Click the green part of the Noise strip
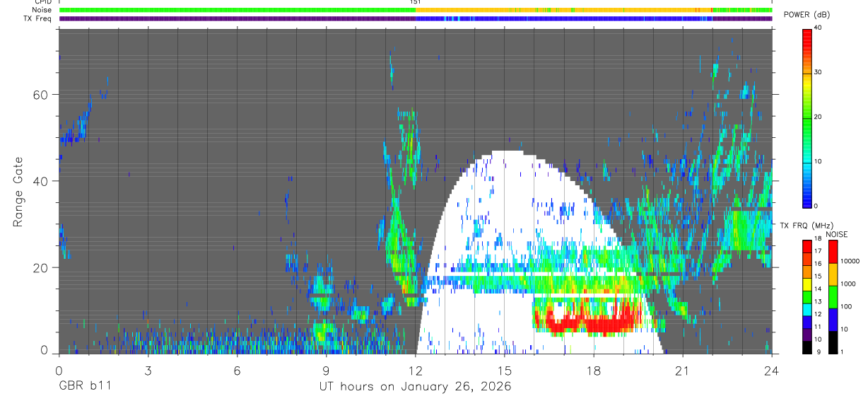 [x=237, y=11]
